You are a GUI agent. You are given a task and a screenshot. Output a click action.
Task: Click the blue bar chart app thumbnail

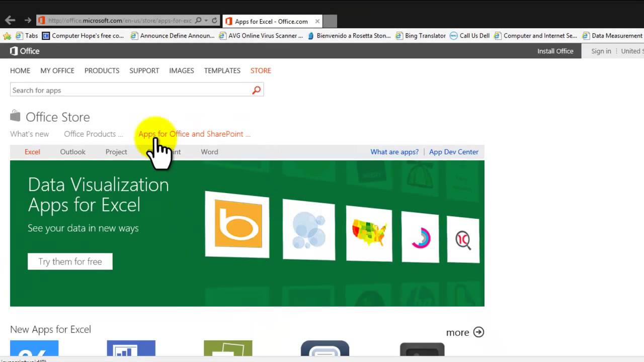coord(131,348)
